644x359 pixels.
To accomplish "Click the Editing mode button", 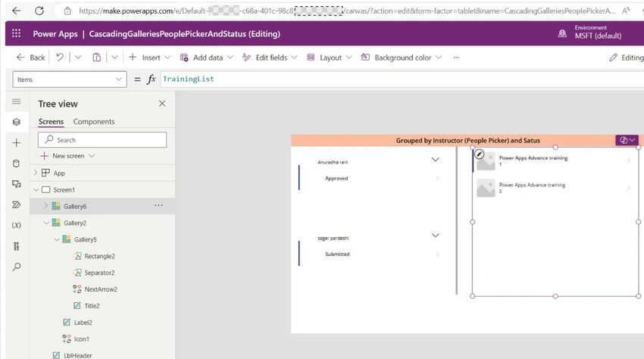I will pos(627,58).
